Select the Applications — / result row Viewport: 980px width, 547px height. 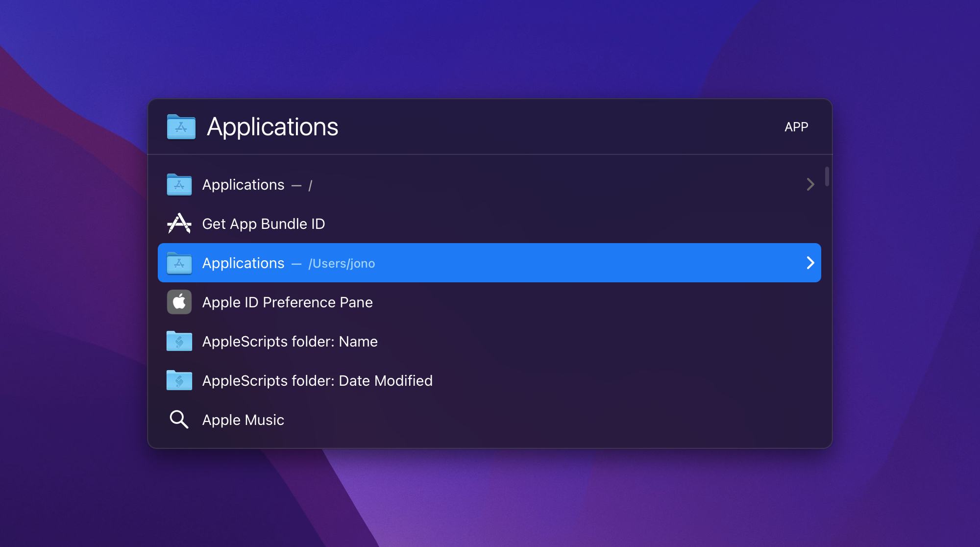pos(489,185)
